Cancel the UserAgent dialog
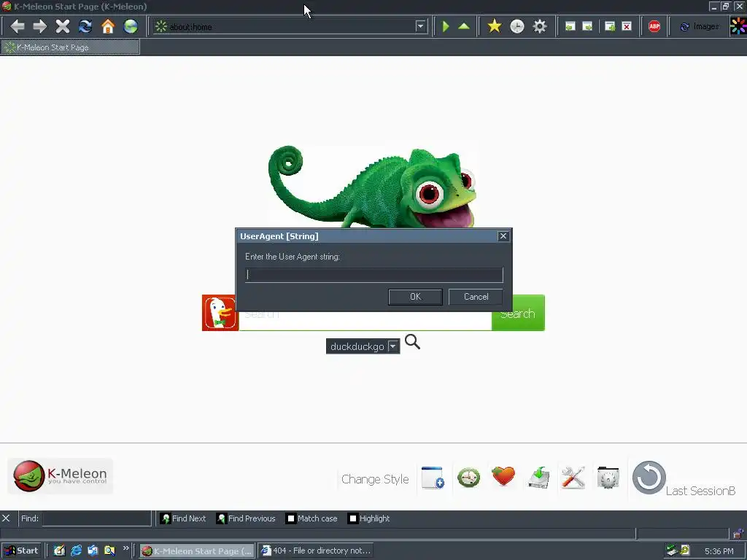This screenshot has width=747, height=560. click(476, 297)
